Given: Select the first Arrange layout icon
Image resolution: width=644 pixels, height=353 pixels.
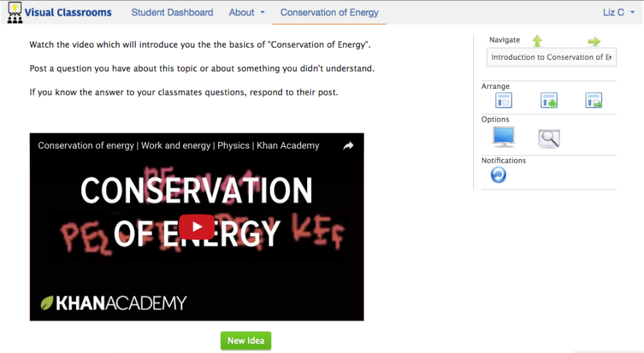Looking at the screenshot, I should click(x=504, y=100).
